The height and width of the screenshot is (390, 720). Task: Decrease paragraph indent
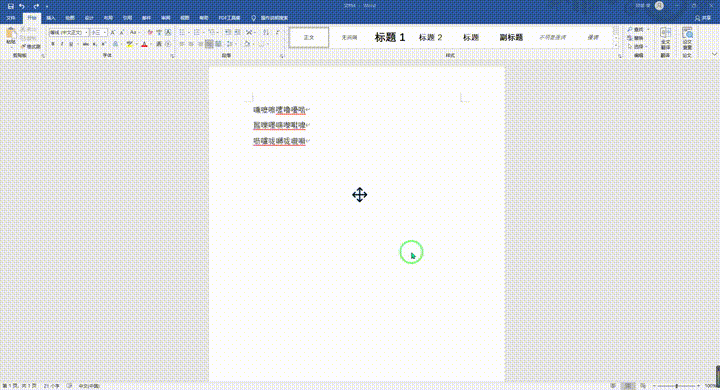227,33
